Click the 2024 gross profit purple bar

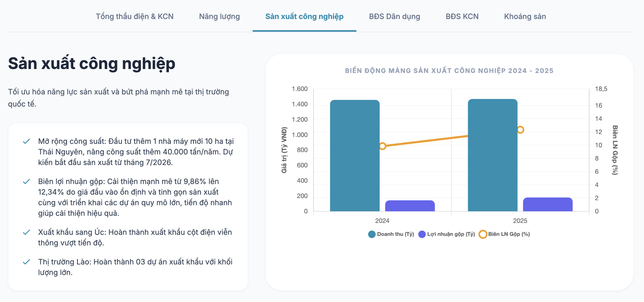pyautogui.click(x=410, y=206)
